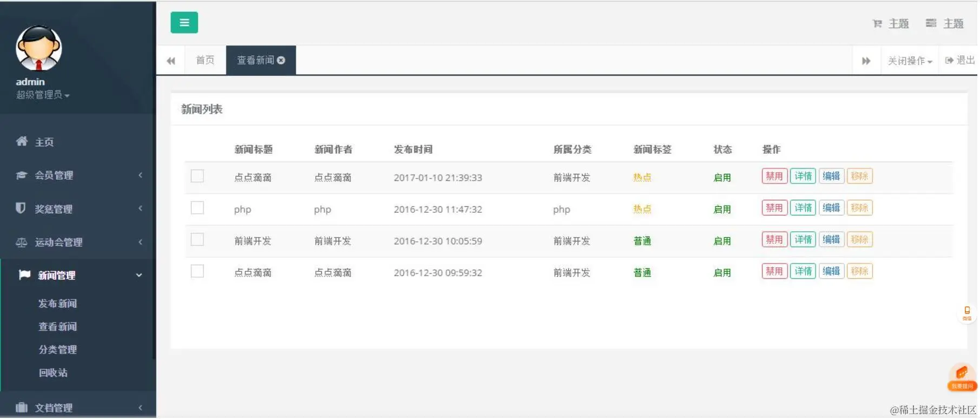980x419 pixels.
Task: Click the cart-icon 主题 link in header
Action: 890,23
